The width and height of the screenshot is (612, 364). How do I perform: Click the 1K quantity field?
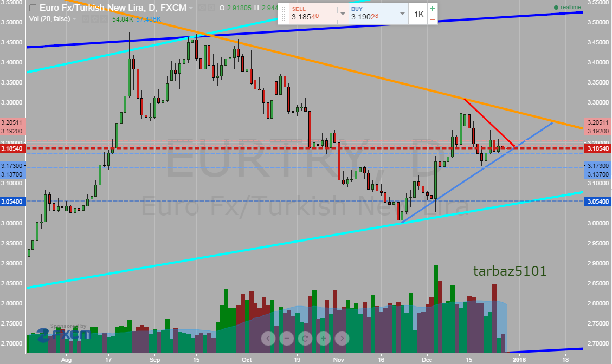coord(418,14)
